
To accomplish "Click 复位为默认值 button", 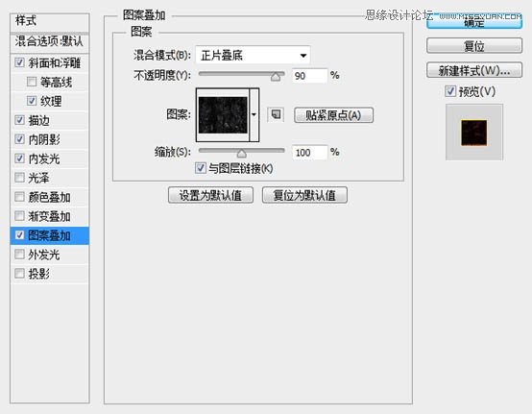I will pos(304,195).
